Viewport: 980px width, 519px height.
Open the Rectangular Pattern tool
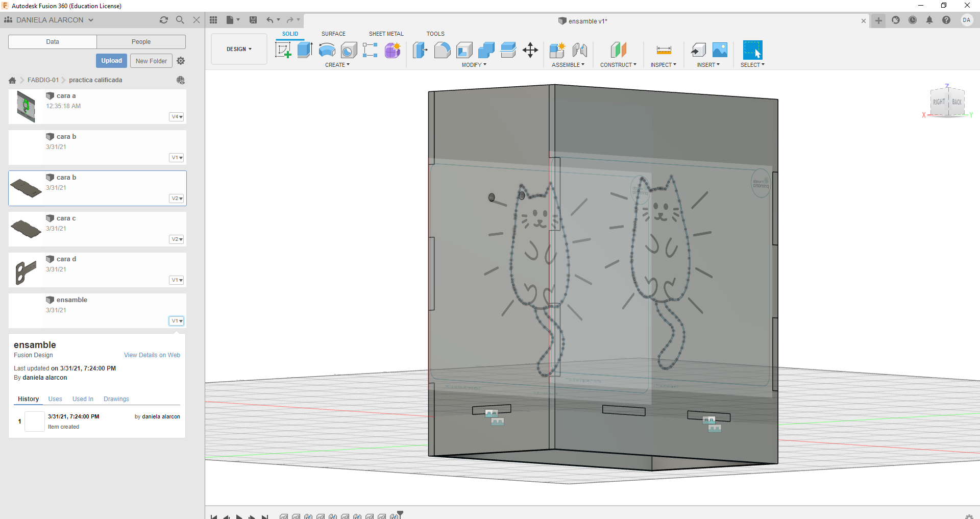(370, 50)
